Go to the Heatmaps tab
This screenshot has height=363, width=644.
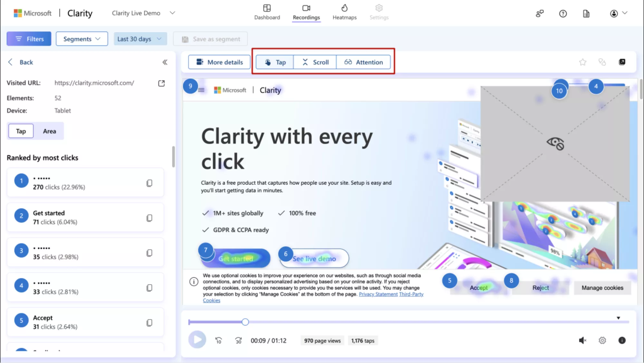click(344, 12)
